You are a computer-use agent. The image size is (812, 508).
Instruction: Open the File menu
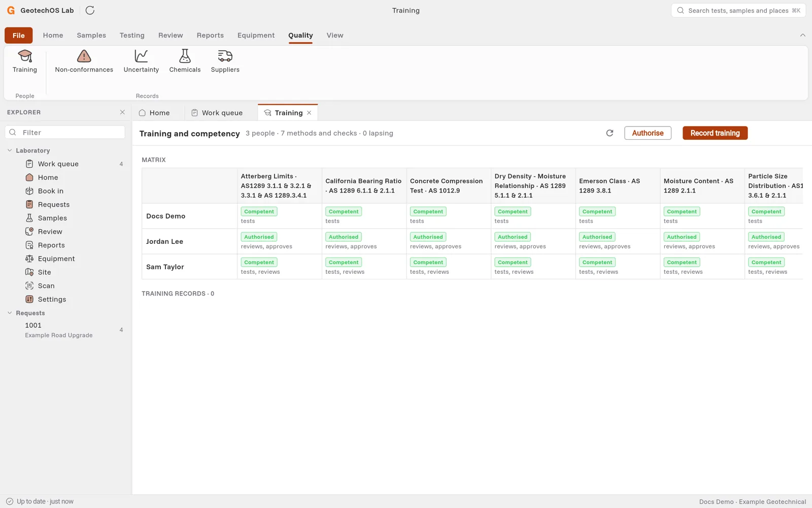pyautogui.click(x=19, y=36)
